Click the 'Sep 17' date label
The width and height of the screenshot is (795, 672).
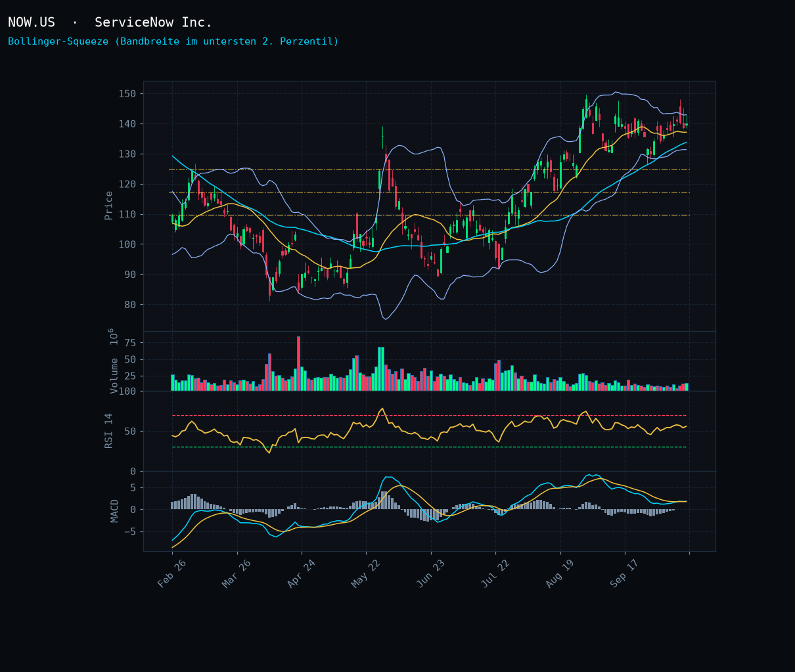pos(624,575)
